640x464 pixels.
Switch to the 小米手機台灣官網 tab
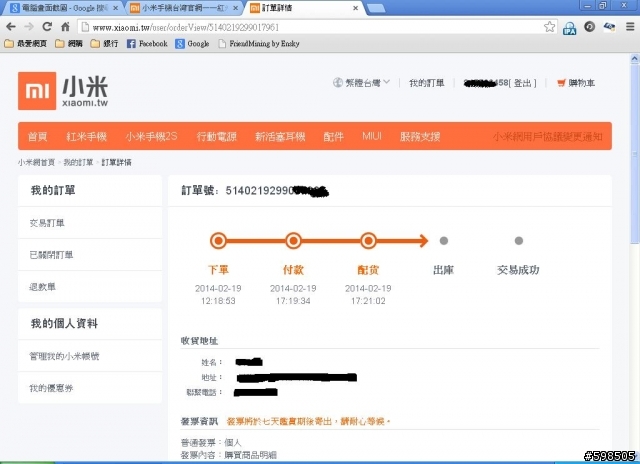tap(184, 8)
